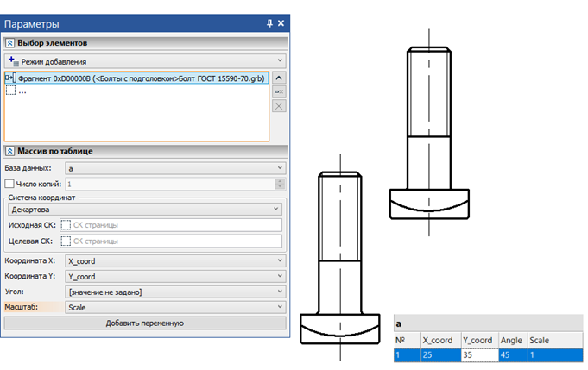The width and height of the screenshot is (588, 370).
Task: Enable the Число копий checkbox
Action: point(9,184)
